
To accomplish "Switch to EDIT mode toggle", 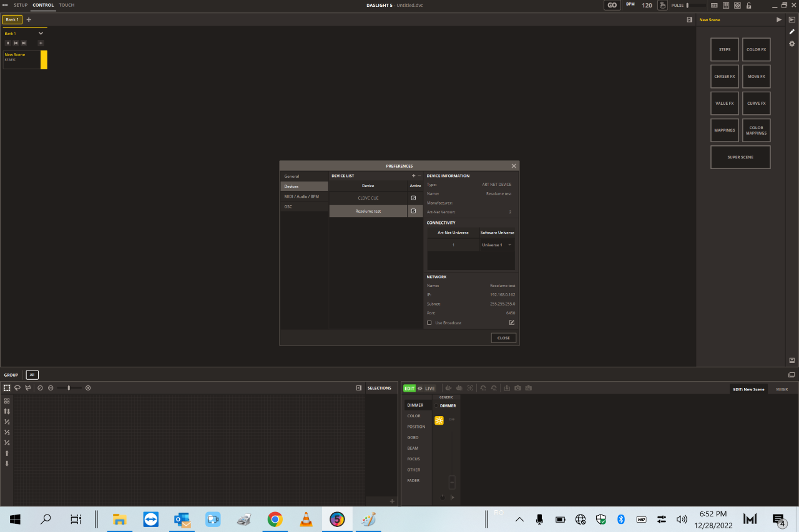I will click(409, 388).
